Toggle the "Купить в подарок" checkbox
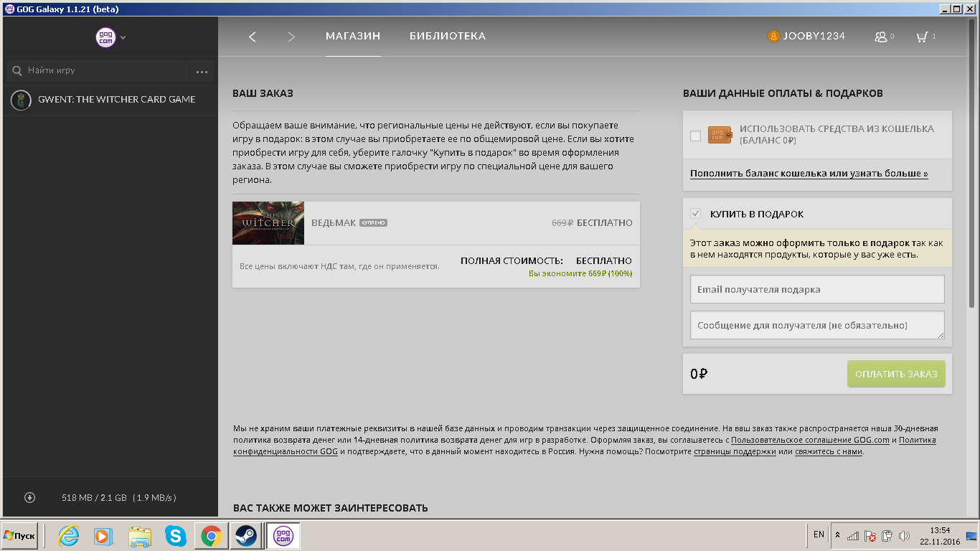 coord(695,214)
